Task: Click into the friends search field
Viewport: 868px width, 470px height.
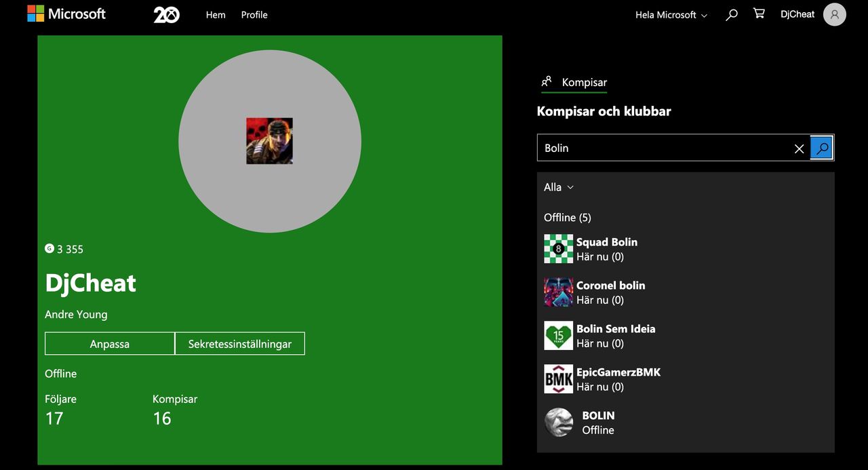Action: pos(665,148)
